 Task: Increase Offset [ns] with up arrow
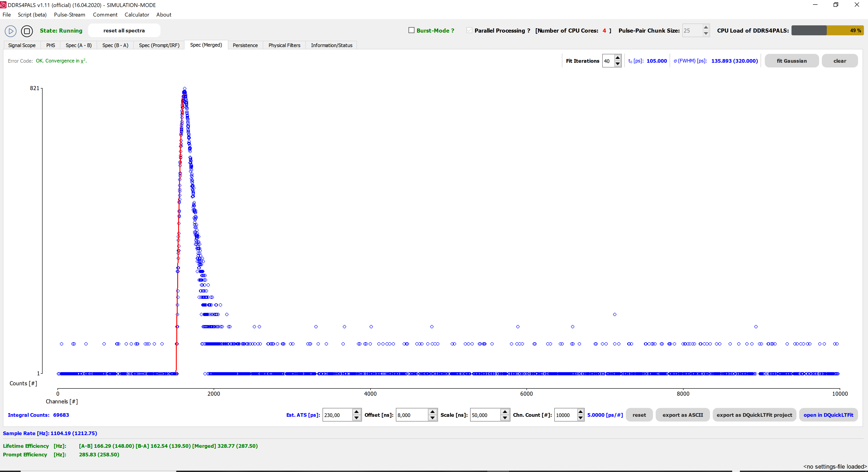coord(433,412)
